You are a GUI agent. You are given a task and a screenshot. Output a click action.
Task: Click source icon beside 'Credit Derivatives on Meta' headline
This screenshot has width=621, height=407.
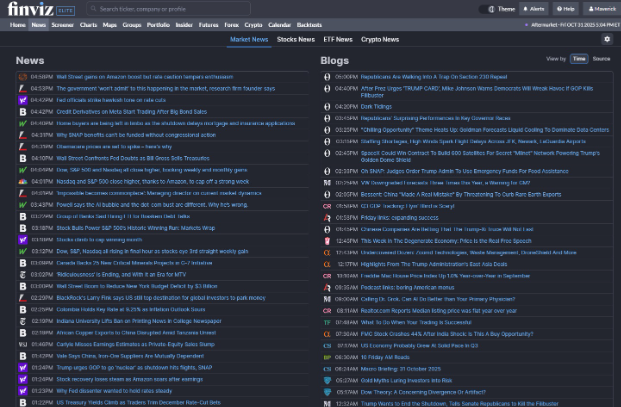(23, 112)
